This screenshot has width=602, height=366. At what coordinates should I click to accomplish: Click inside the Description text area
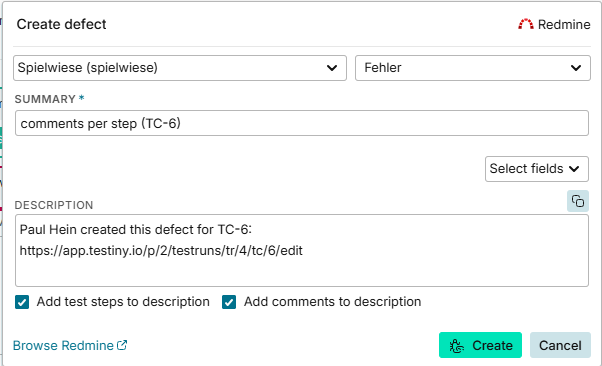click(x=302, y=250)
